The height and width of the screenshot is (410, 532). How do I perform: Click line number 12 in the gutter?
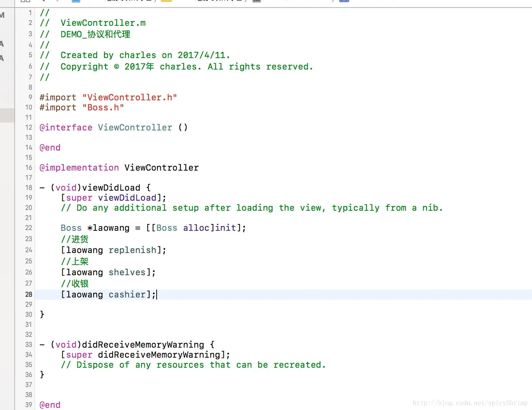tap(29, 128)
